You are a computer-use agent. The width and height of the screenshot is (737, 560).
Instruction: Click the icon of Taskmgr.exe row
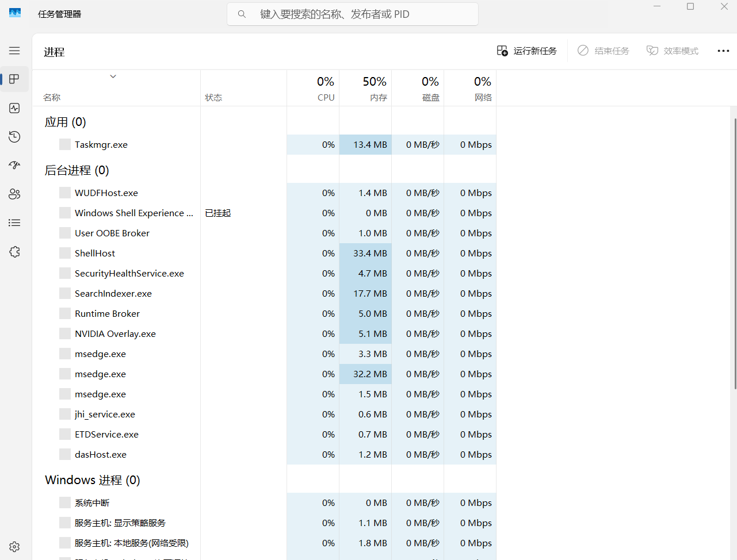pyautogui.click(x=65, y=144)
